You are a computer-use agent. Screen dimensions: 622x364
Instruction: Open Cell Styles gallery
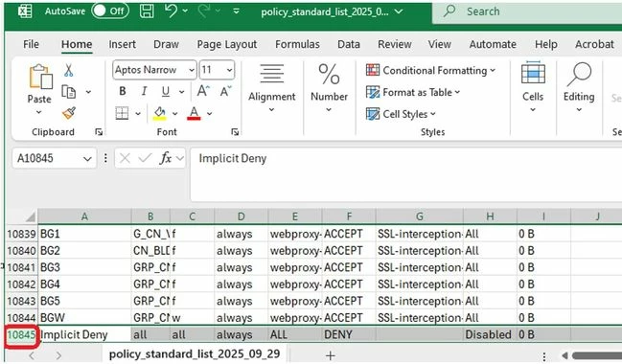pos(401,114)
